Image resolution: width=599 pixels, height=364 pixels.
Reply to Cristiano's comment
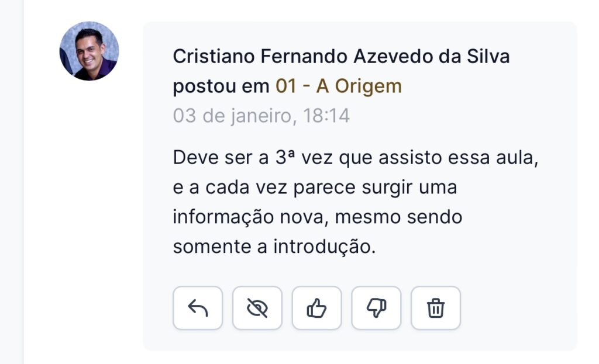tap(198, 308)
